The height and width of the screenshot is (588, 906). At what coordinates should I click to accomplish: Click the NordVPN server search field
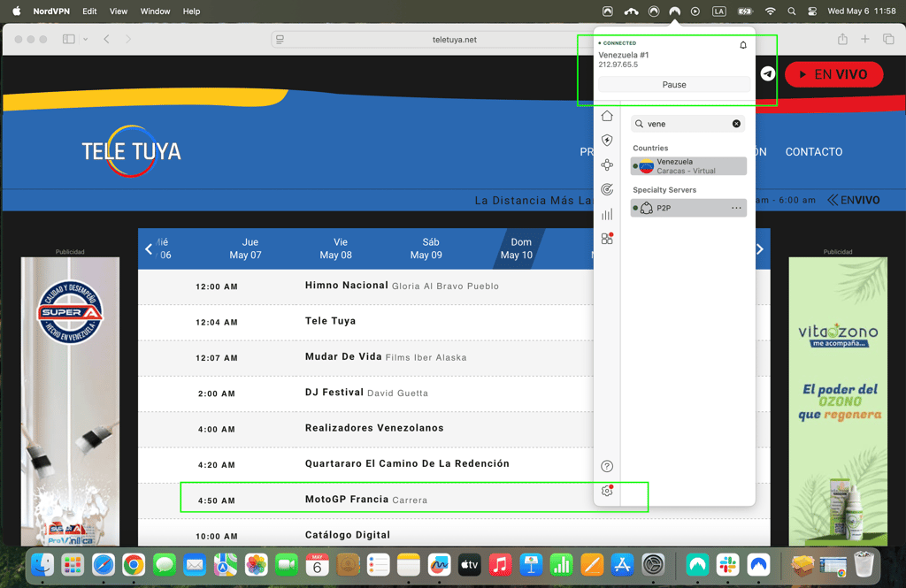click(687, 124)
